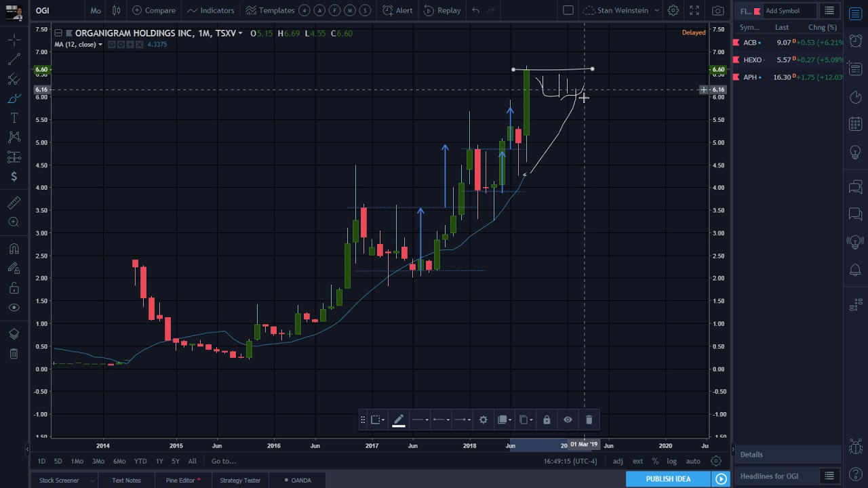
Task: Delete the selected drawing
Action: (x=589, y=420)
